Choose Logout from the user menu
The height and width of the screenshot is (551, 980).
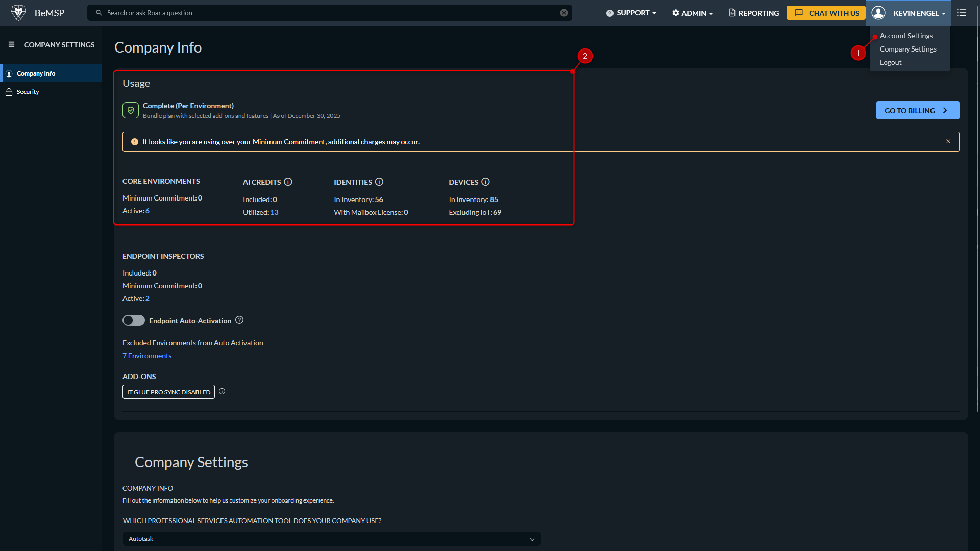pos(891,62)
